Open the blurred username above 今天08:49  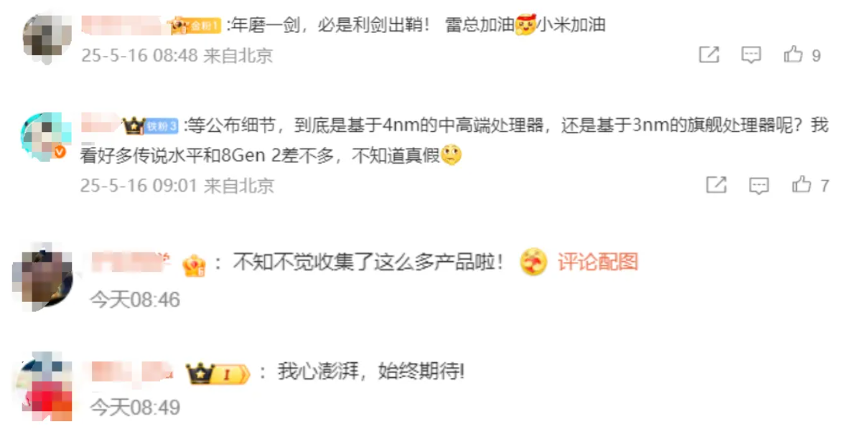coord(132,373)
